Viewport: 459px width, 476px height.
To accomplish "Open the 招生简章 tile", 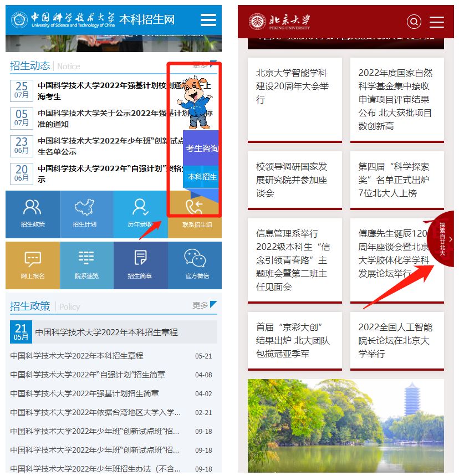I will click(x=141, y=265).
